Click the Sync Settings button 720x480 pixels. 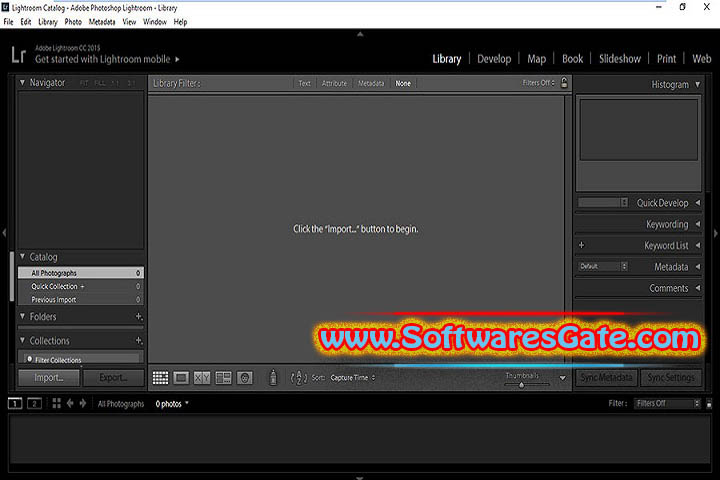[671, 378]
